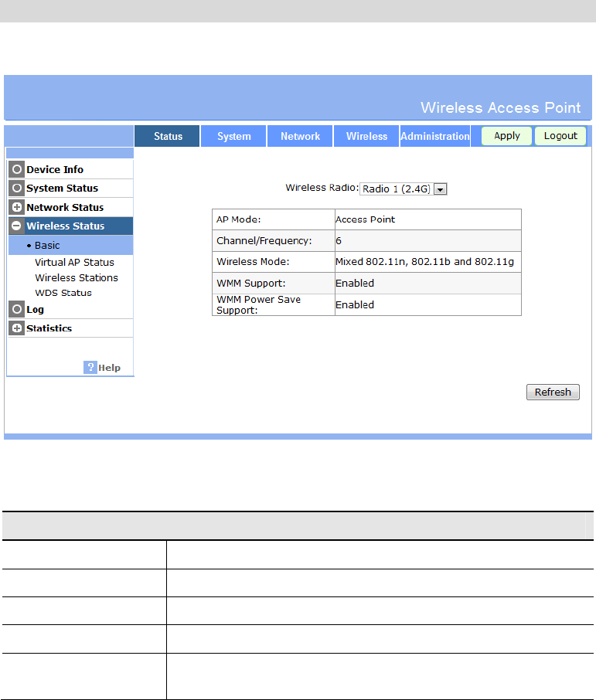Open the Statistics menu item
The height and width of the screenshot is (700, 596).
coord(49,328)
